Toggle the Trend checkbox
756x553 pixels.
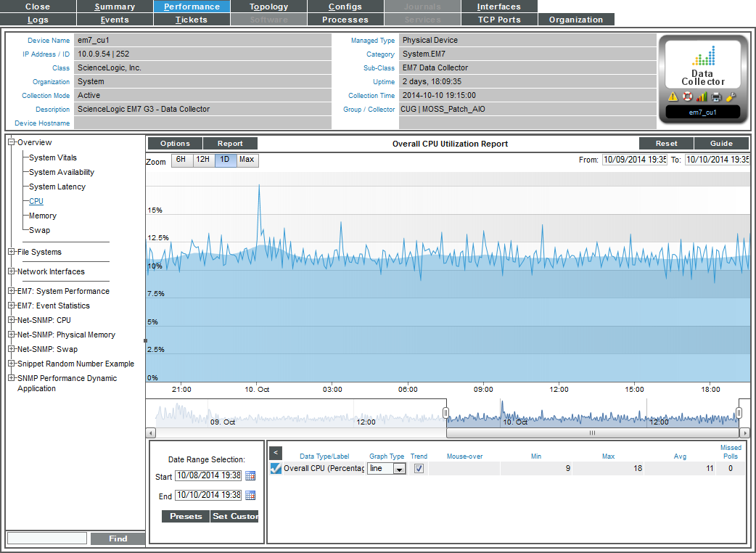click(419, 469)
